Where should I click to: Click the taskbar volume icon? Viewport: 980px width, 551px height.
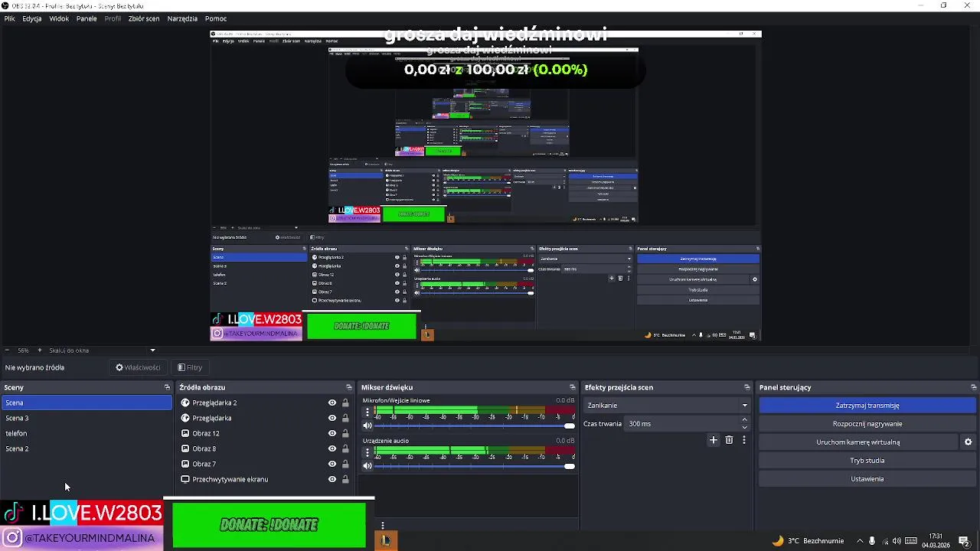tap(897, 541)
